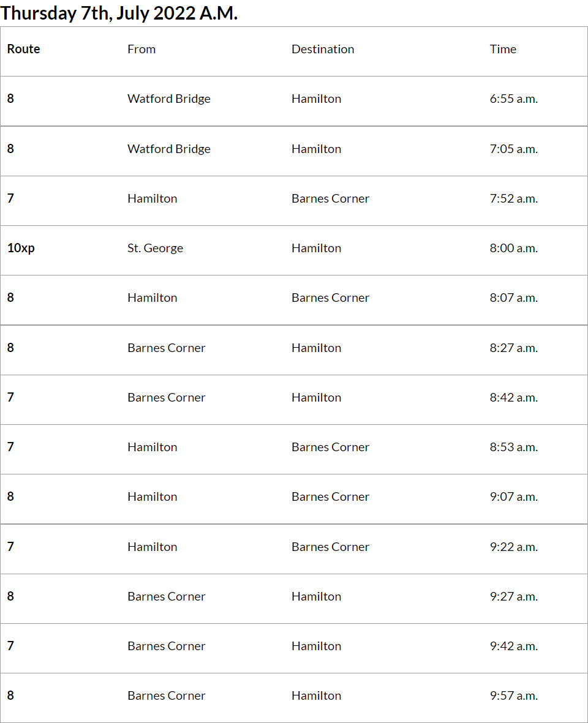This screenshot has height=723, width=588.
Task: Click the 9:42 a.m. time cell
Action: (513, 646)
